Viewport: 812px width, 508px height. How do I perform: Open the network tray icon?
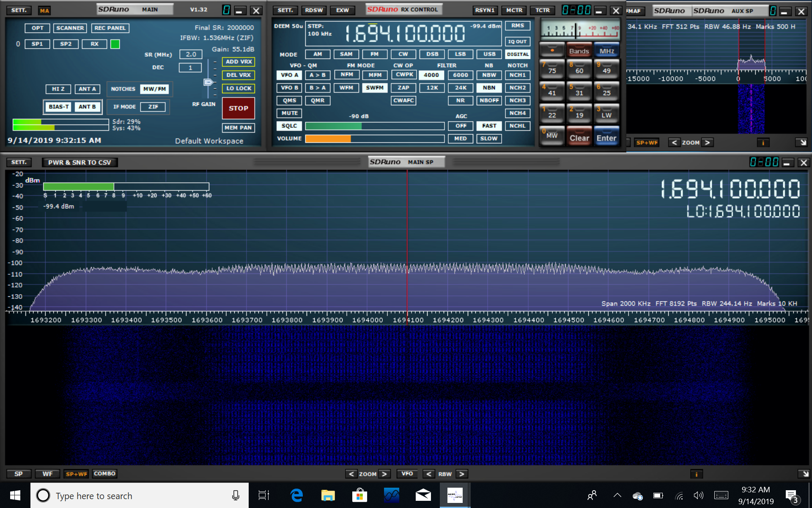[679, 495]
